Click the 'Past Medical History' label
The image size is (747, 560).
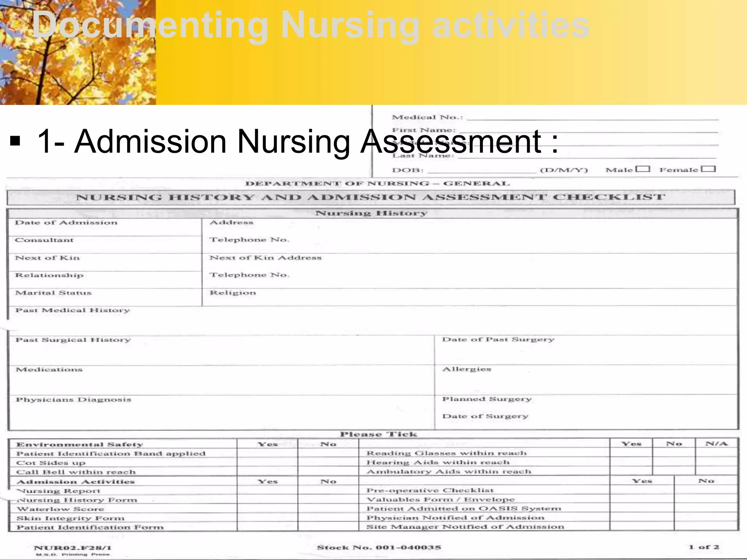73,310
